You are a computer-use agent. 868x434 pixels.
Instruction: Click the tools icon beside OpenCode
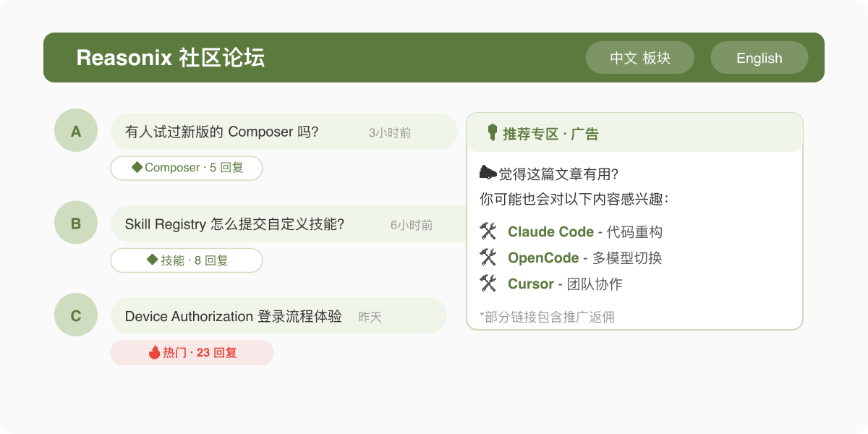click(x=488, y=258)
